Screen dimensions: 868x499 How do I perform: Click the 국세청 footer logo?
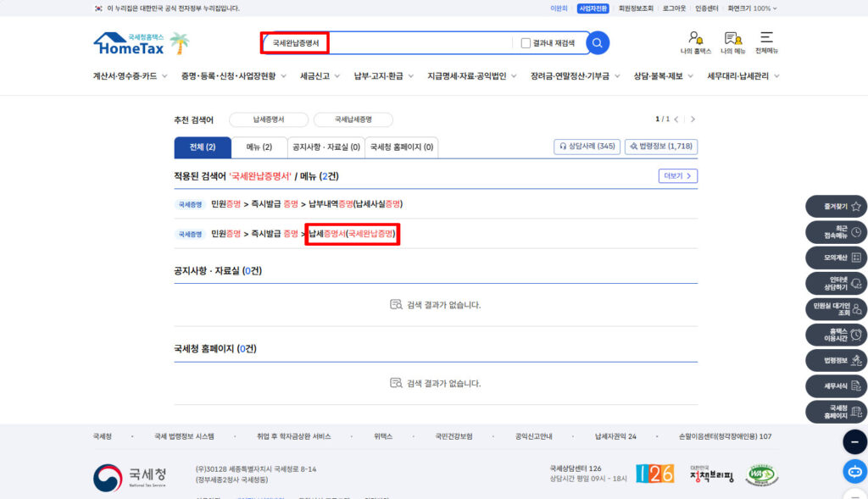click(x=130, y=478)
